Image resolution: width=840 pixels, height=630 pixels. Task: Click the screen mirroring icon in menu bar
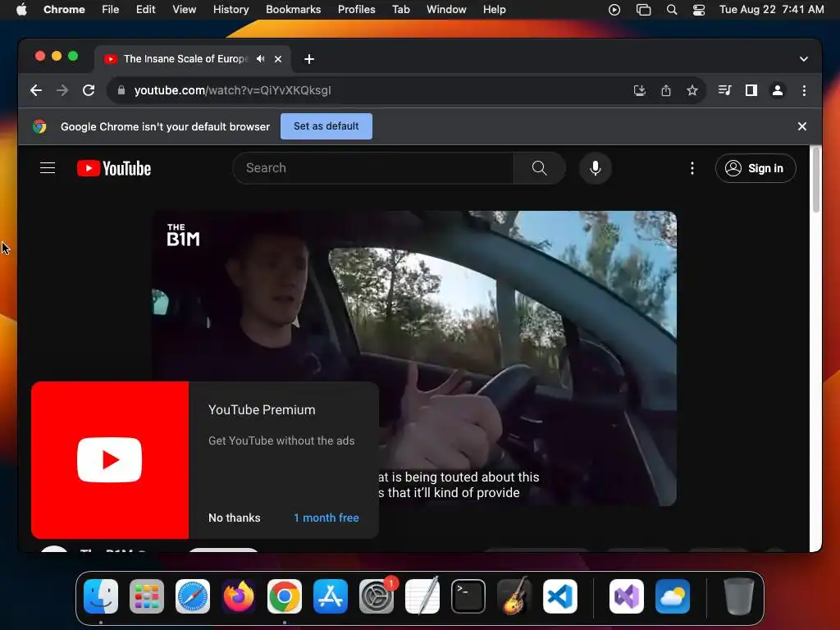(x=643, y=10)
